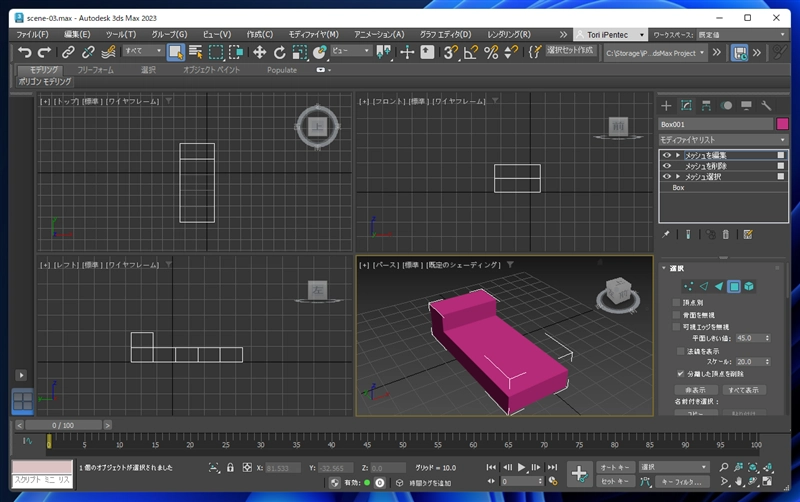
Task: Open the レンダリング(R) menu
Action: 509,35
